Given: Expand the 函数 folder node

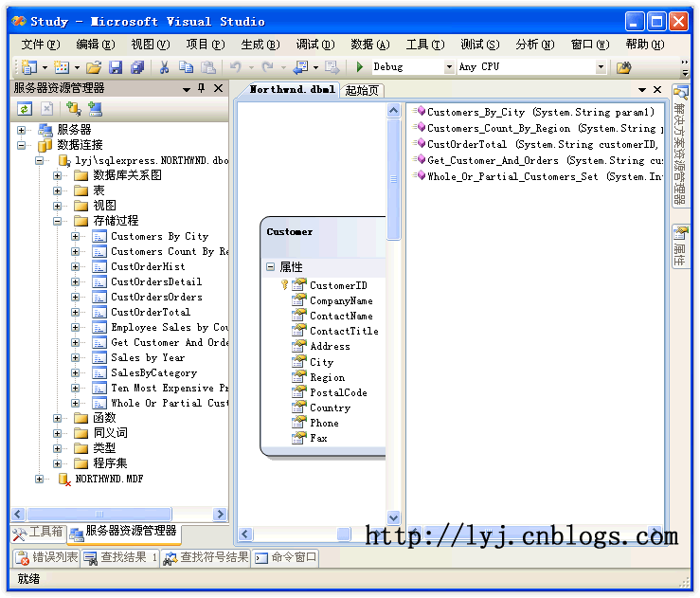Looking at the screenshot, I should click(57, 419).
